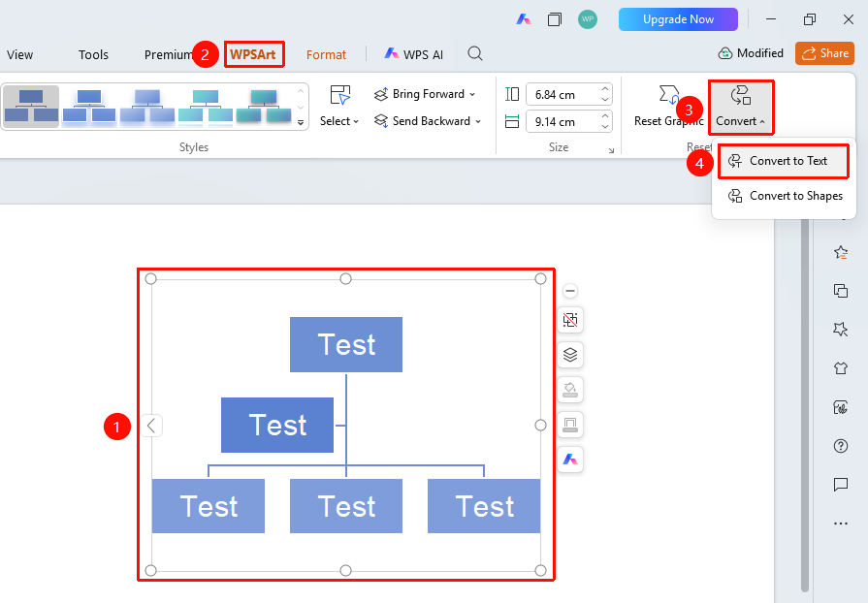Screen dimensions: 868x603
Task: Click the shirt icon in right sidebar
Action: [x=840, y=367]
